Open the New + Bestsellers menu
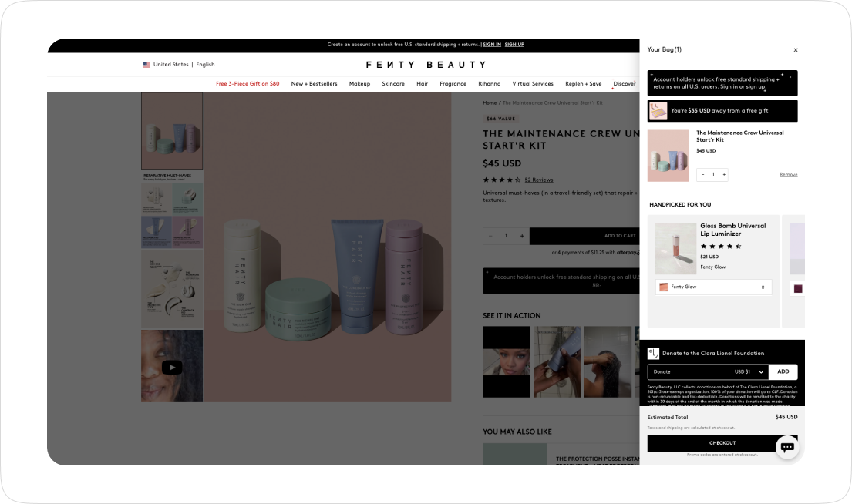 (x=314, y=84)
